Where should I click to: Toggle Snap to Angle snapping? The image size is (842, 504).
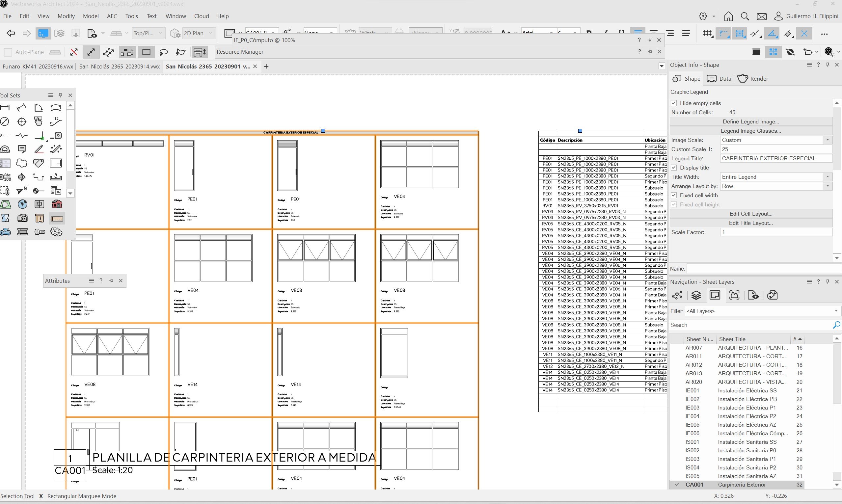coord(772,33)
